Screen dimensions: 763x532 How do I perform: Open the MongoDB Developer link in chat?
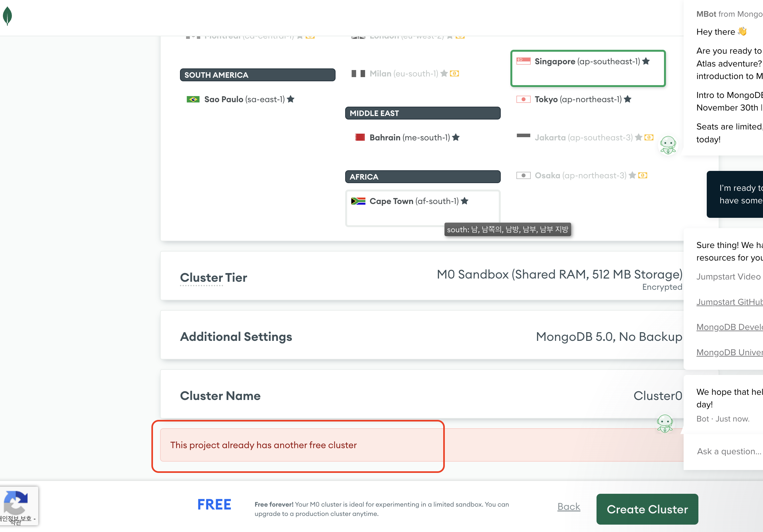(x=730, y=327)
